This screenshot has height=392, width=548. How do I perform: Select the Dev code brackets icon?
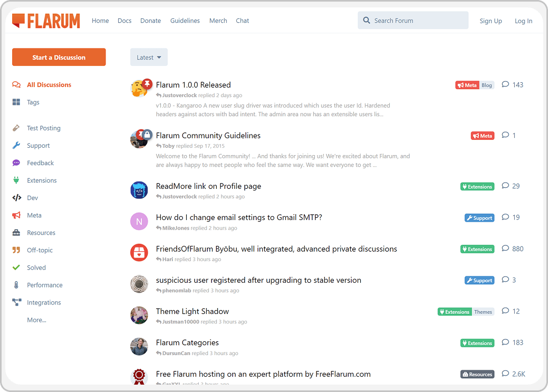16,197
